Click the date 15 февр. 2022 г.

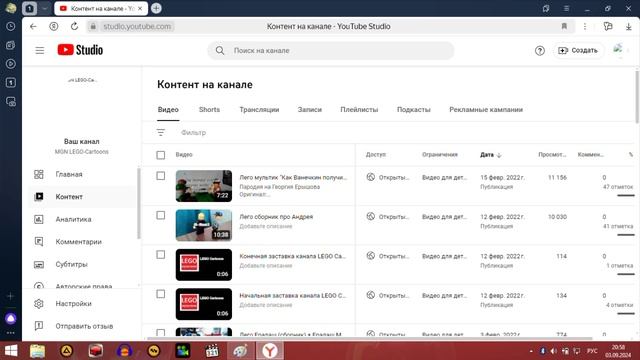tap(502, 178)
